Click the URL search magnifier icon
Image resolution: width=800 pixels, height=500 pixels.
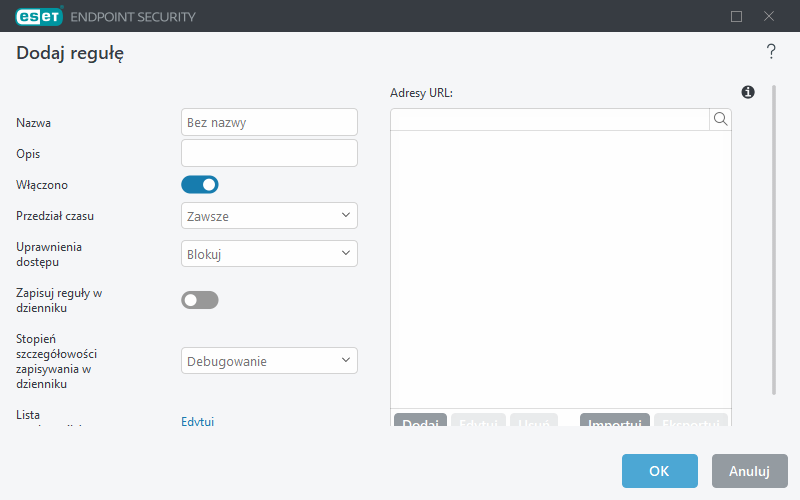(720, 119)
